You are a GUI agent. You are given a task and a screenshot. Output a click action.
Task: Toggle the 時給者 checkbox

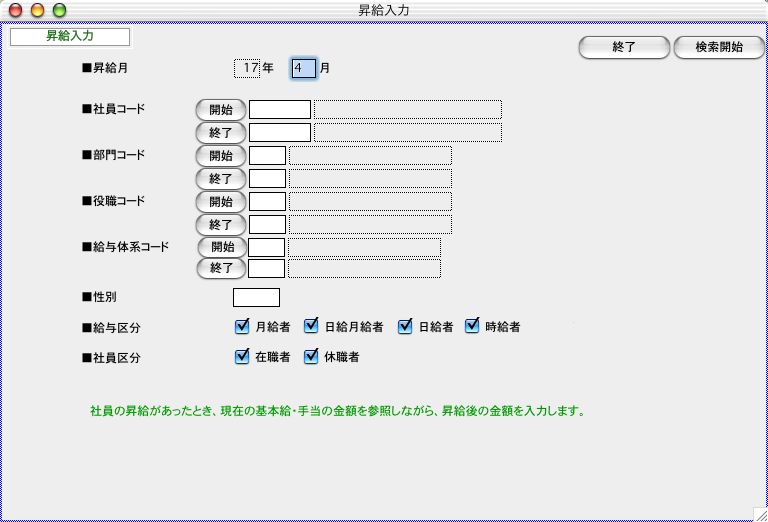[x=473, y=326]
